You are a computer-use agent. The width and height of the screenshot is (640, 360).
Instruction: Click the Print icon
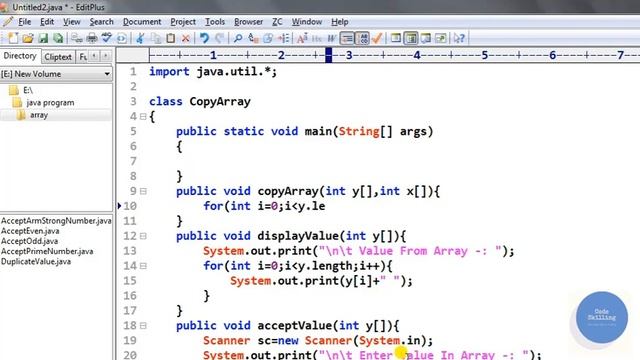pos(92,38)
